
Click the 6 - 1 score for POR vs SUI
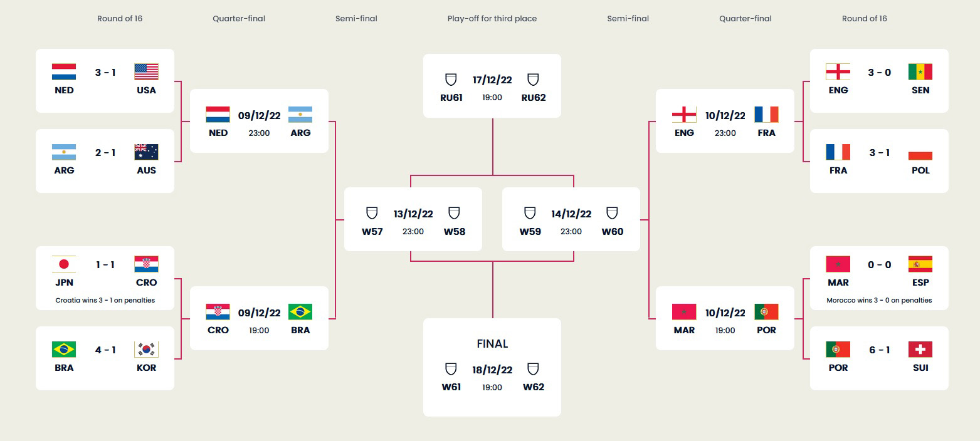point(879,350)
